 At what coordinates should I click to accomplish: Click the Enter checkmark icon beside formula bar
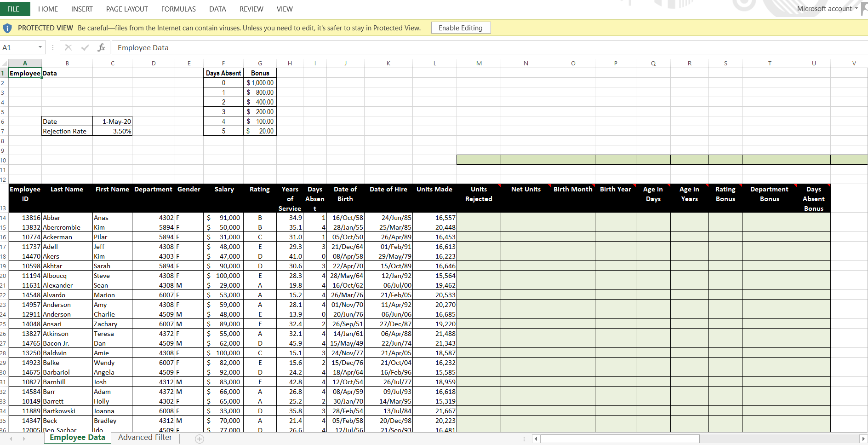[85, 47]
